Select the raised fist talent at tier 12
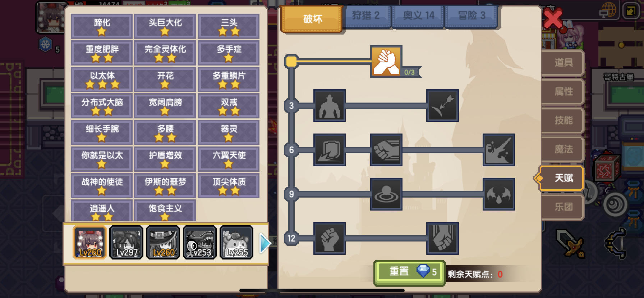Image resolution: width=644 pixels, height=298 pixels. 330,238
